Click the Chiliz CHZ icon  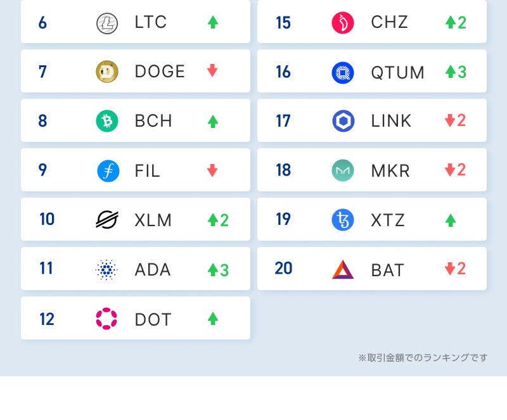tap(343, 23)
